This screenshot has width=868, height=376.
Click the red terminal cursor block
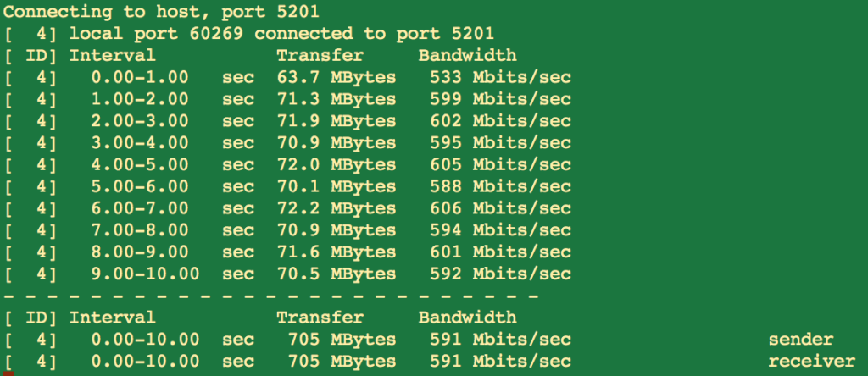click(8, 373)
